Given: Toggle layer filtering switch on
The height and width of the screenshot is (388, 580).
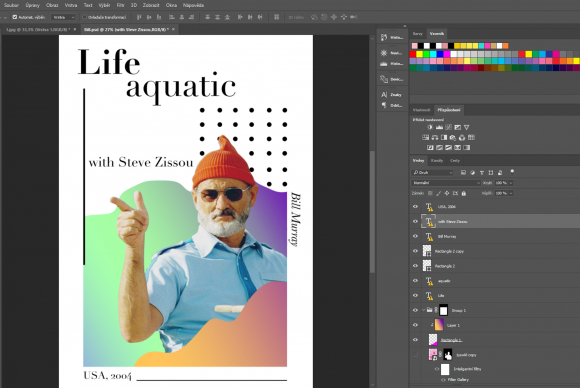Looking at the screenshot, I should 512,172.
